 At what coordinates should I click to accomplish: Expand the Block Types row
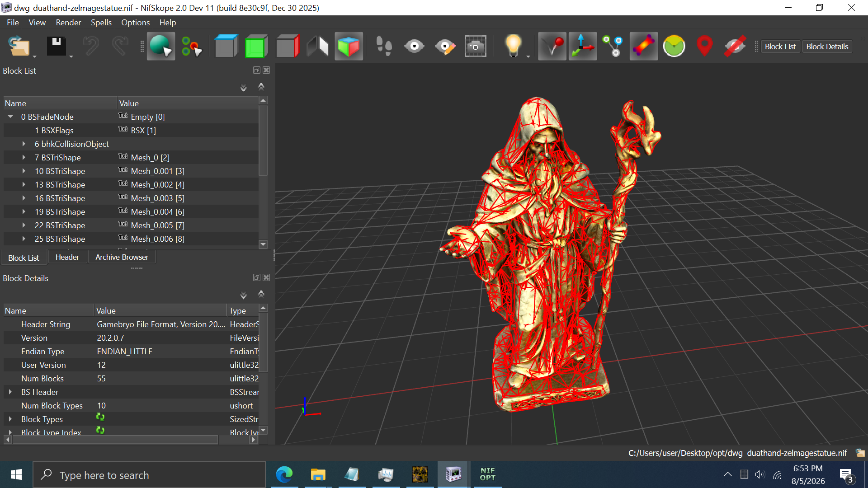point(10,419)
